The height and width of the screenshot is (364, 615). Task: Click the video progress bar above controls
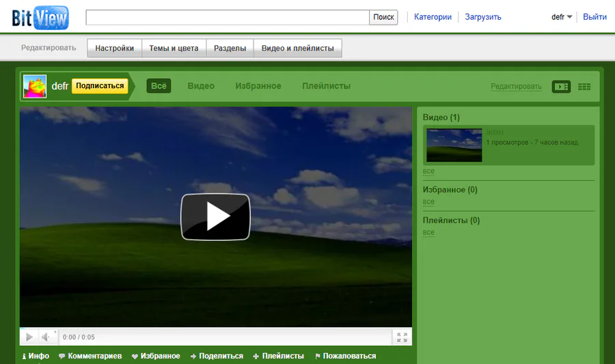coord(216,328)
